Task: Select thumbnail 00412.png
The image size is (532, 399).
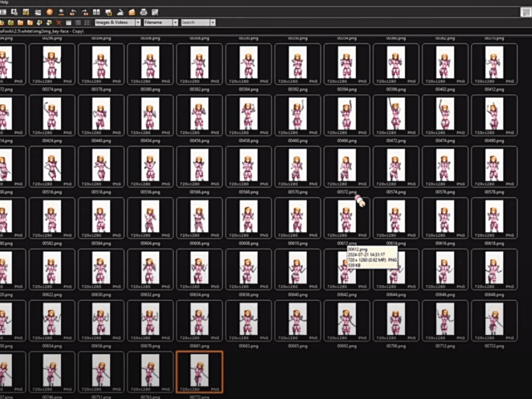Action: (494, 64)
